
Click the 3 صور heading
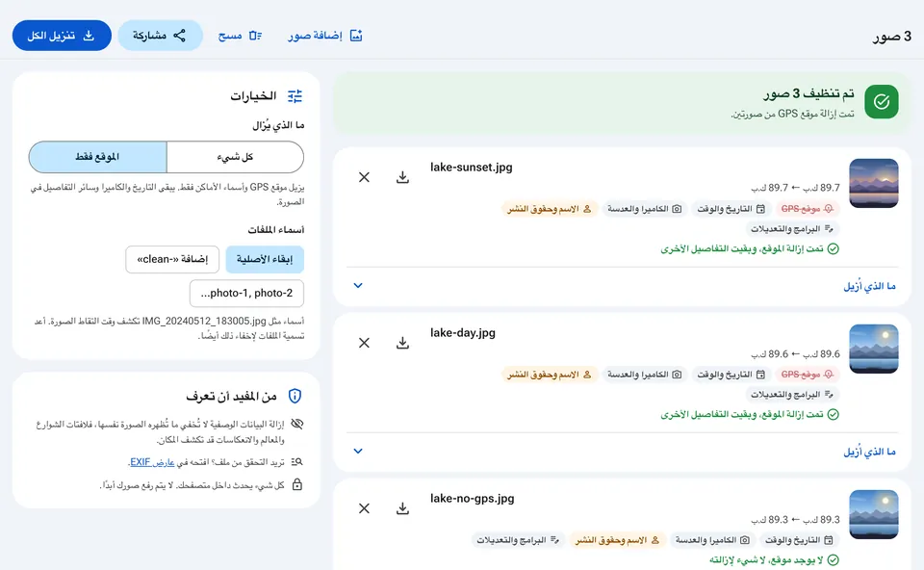(x=892, y=36)
